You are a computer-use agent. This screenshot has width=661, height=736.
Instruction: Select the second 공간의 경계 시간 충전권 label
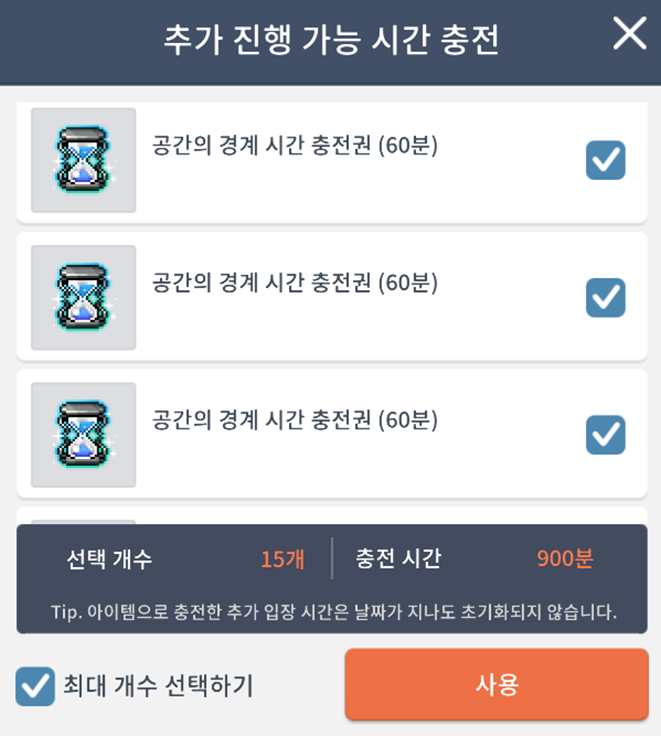295,283
